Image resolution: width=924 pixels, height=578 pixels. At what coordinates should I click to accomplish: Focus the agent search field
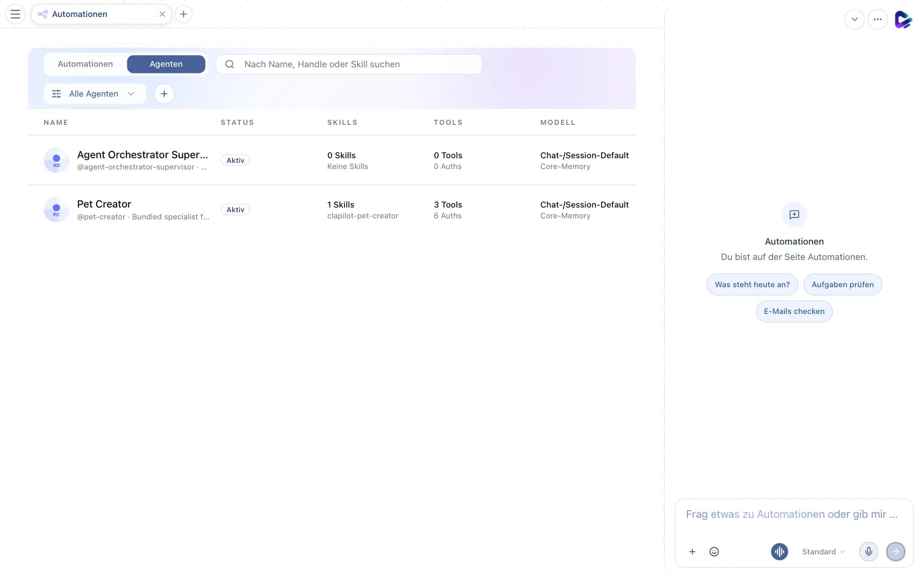pos(349,64)
